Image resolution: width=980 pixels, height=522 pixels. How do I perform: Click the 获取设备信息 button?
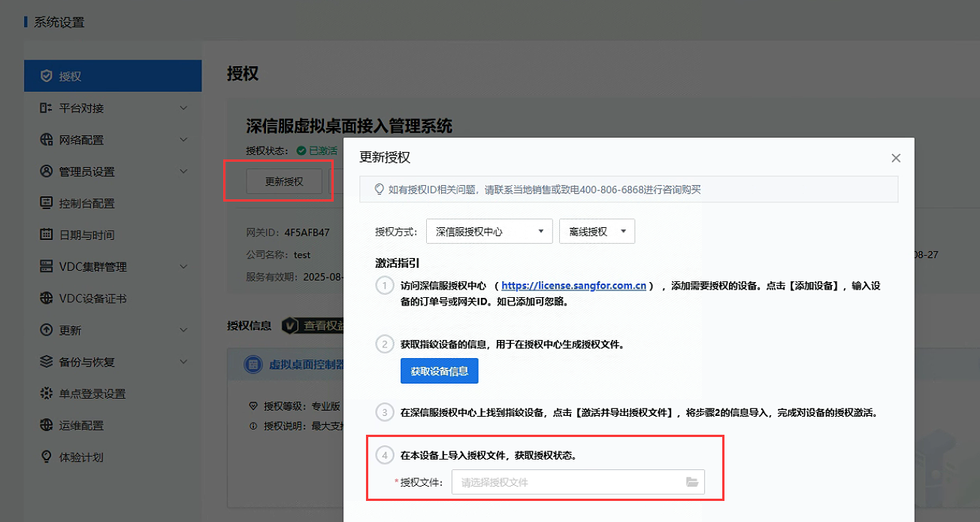(440, 372)
